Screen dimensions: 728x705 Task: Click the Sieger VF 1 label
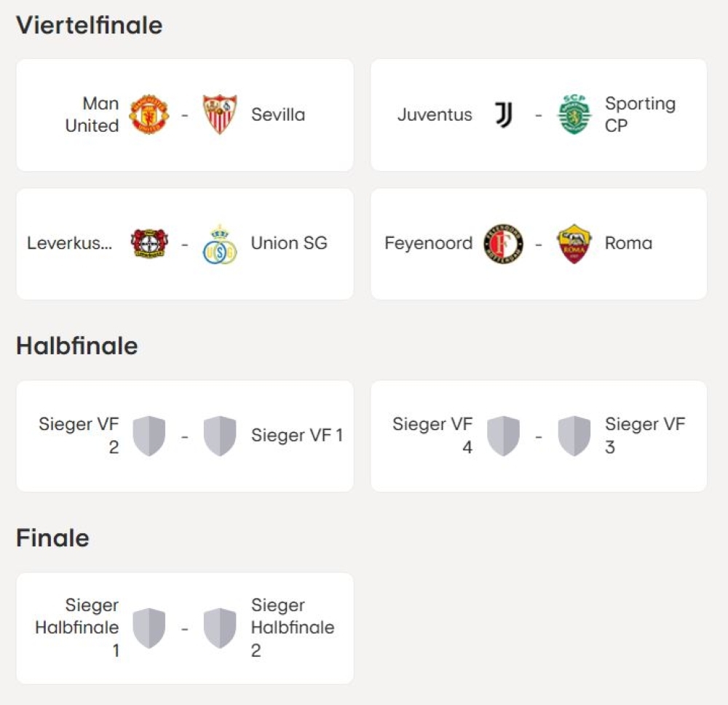coord(297,435)
